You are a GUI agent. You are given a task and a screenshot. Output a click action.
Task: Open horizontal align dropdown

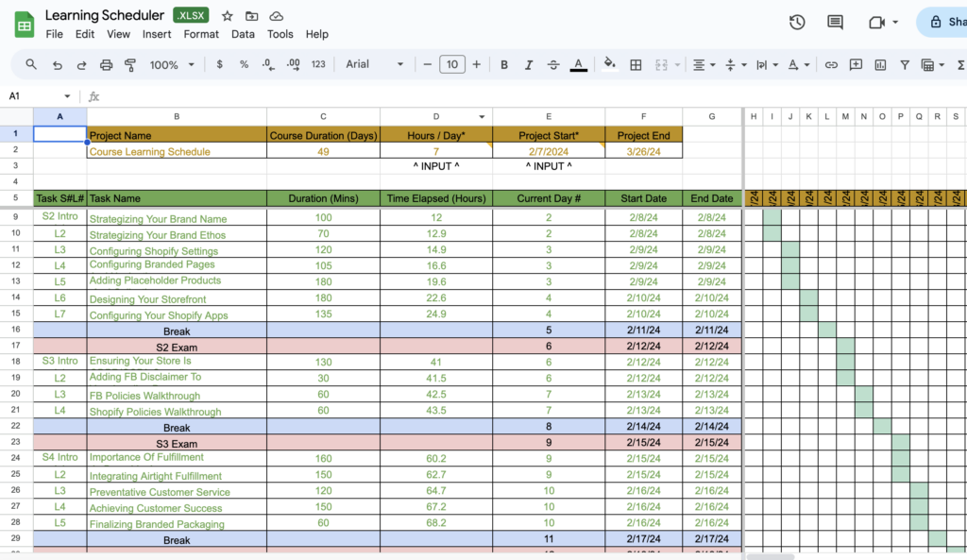tap(704, 65)
